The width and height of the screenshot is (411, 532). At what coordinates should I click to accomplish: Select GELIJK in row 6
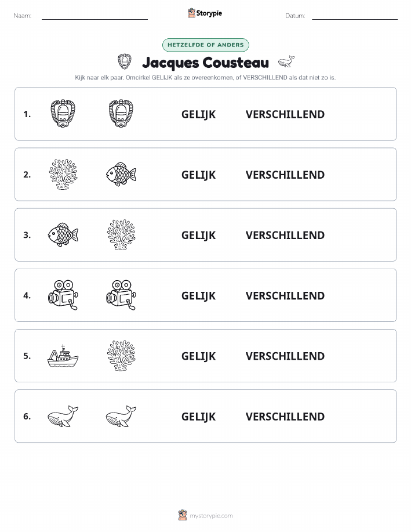198,417
